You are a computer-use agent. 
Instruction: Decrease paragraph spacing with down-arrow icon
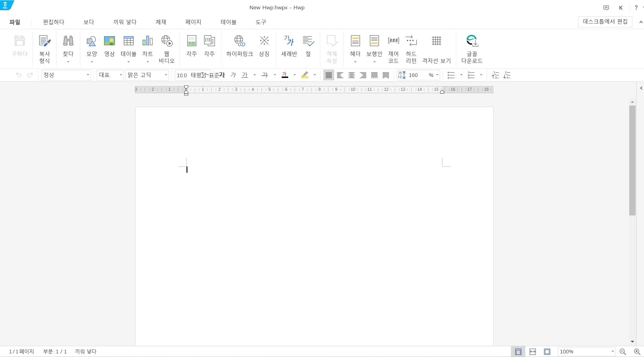[x=507, y=75]
